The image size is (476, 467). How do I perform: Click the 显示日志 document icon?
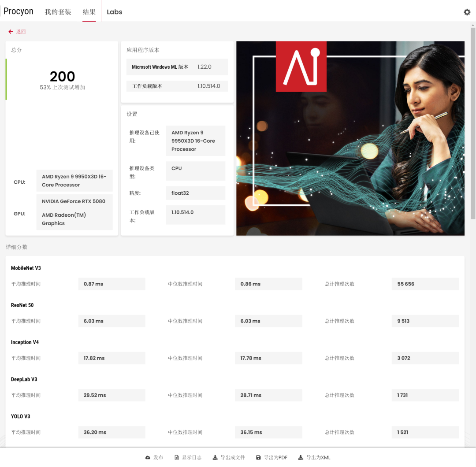[x=176, y=457]
